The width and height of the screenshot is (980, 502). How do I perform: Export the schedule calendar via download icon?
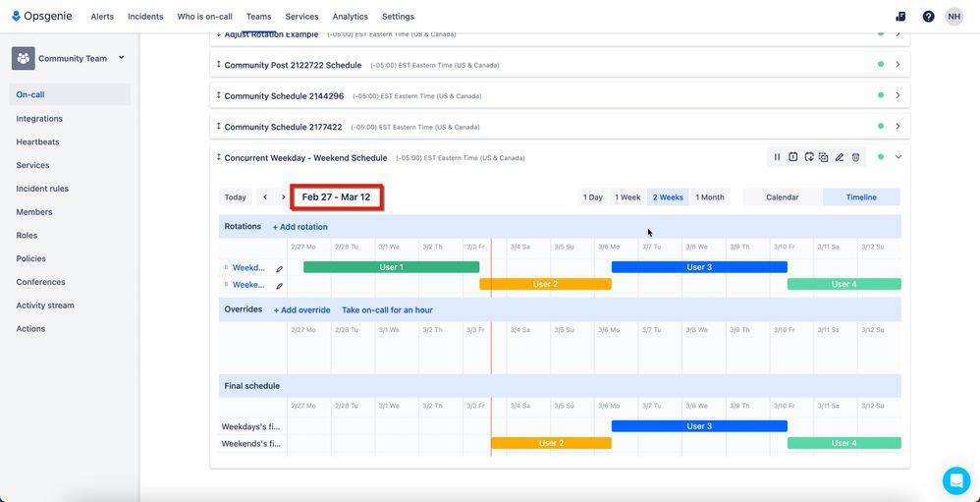(x=809, y=157)
